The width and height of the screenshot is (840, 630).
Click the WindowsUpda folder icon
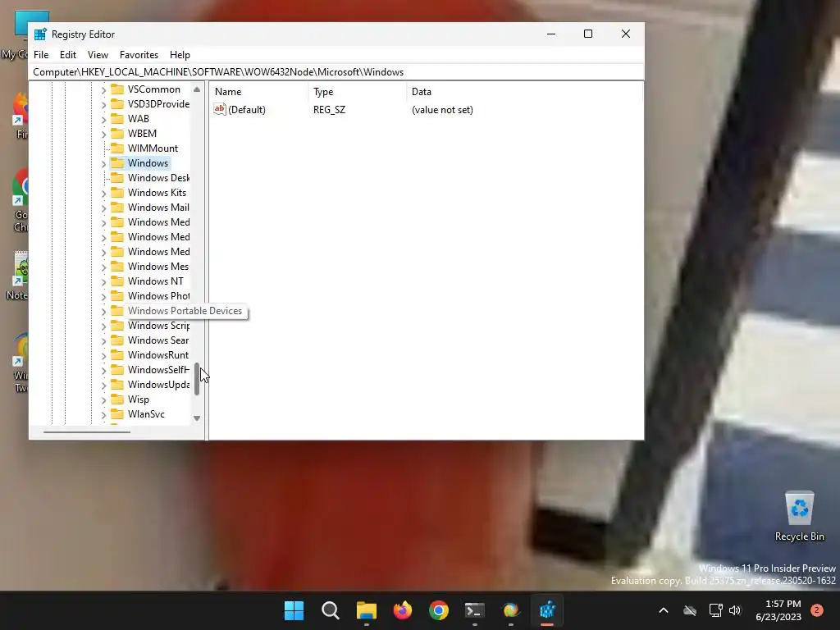click(117, 385)
